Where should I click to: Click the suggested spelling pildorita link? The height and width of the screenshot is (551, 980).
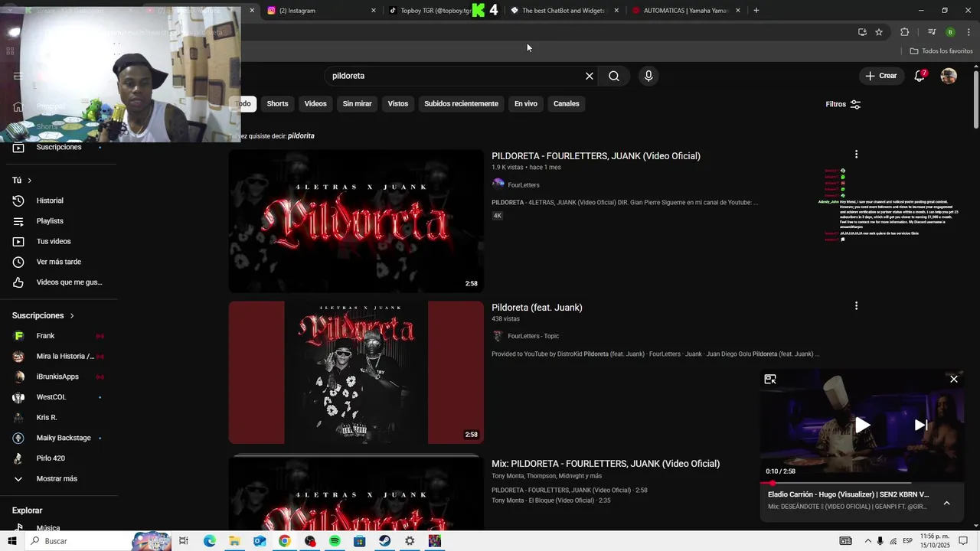point(301,136)
